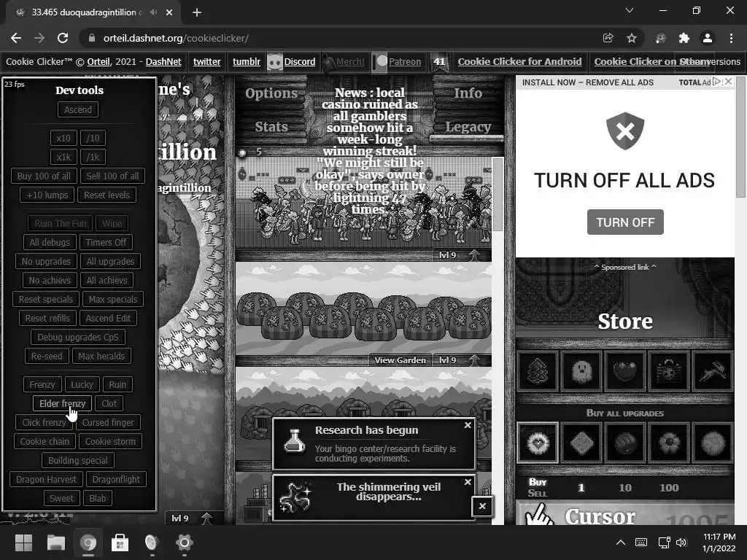Click Buy 100 of all
Viewport: 747px width, 560px height.
point(44,176)
